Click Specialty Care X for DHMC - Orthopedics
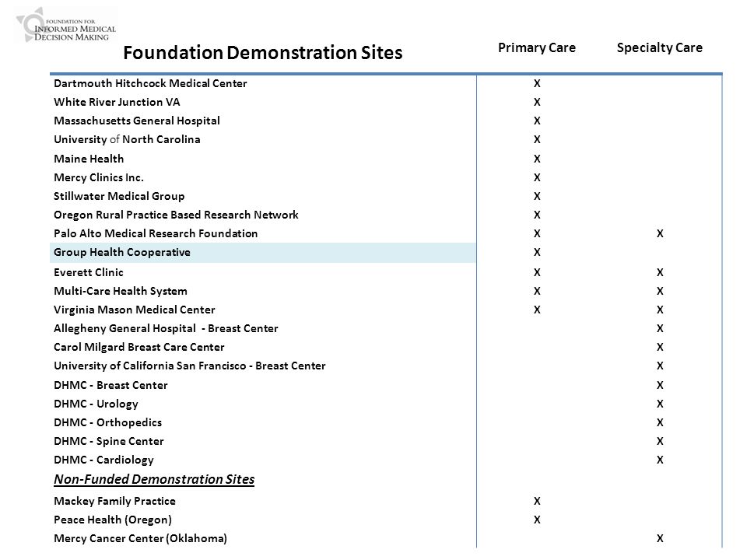 (660, 422)
